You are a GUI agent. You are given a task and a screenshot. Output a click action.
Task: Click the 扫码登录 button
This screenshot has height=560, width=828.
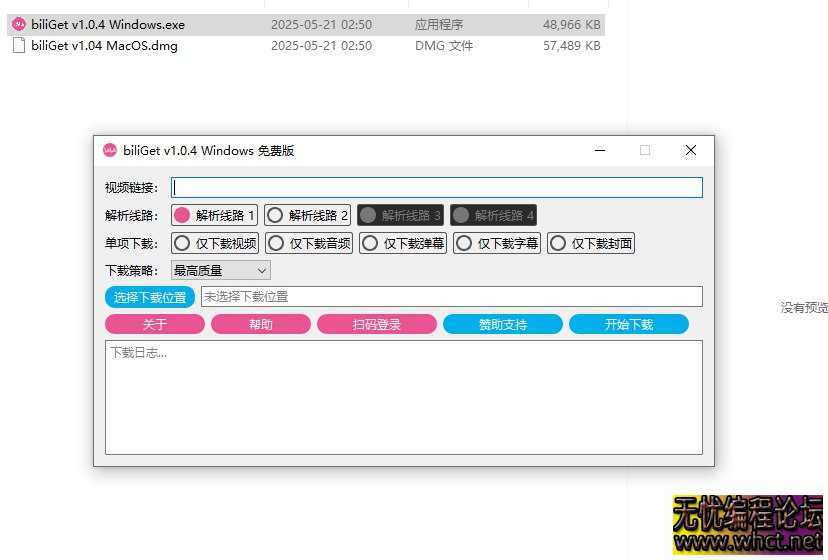click(376, 324)
